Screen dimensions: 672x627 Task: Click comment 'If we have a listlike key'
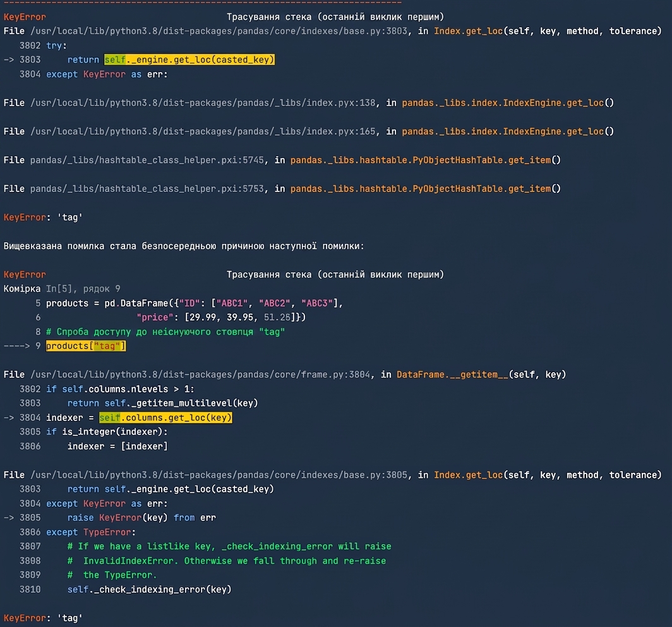coord(148,546)
